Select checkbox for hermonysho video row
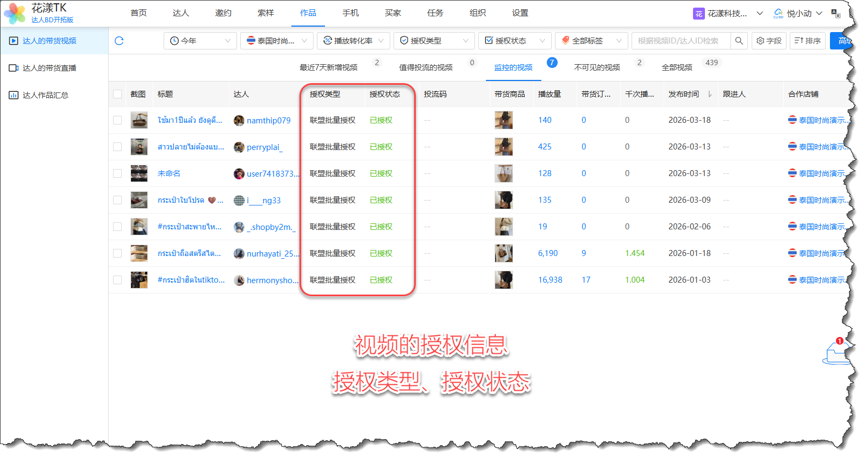This screenshot has height=462, width=868. pyautogui.click(x=117, y=280)
